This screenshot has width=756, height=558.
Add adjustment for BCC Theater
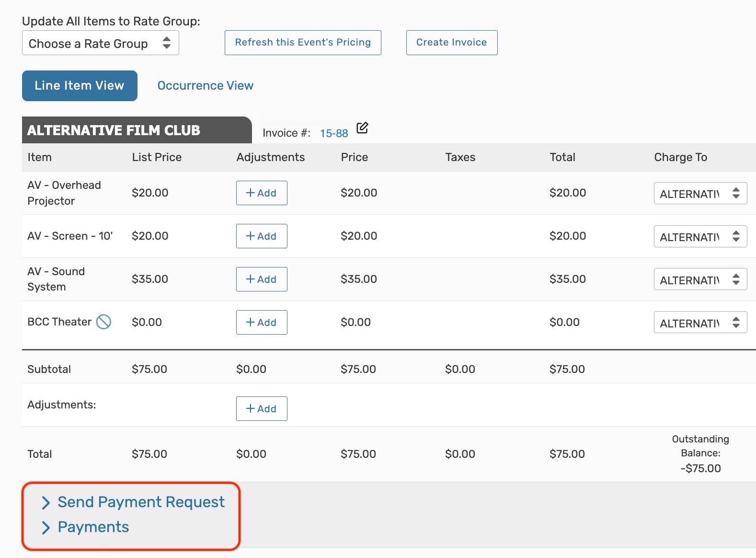coord(262,323)
